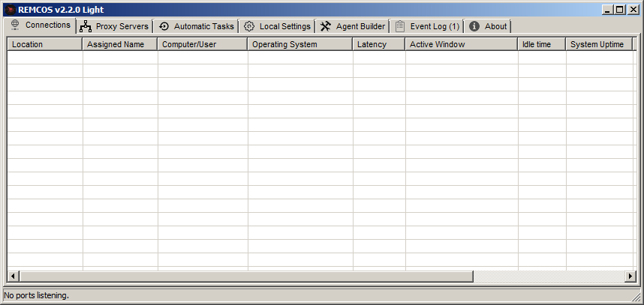Click the clock icon for Automatic Tasks

[164, 26]
